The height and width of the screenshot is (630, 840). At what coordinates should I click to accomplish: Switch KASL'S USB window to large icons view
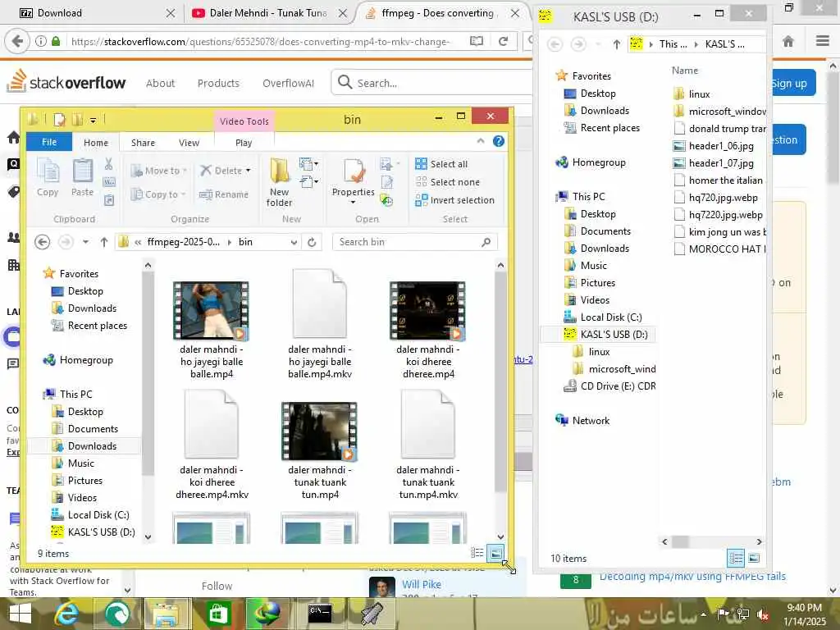click(x=754, y=558)
